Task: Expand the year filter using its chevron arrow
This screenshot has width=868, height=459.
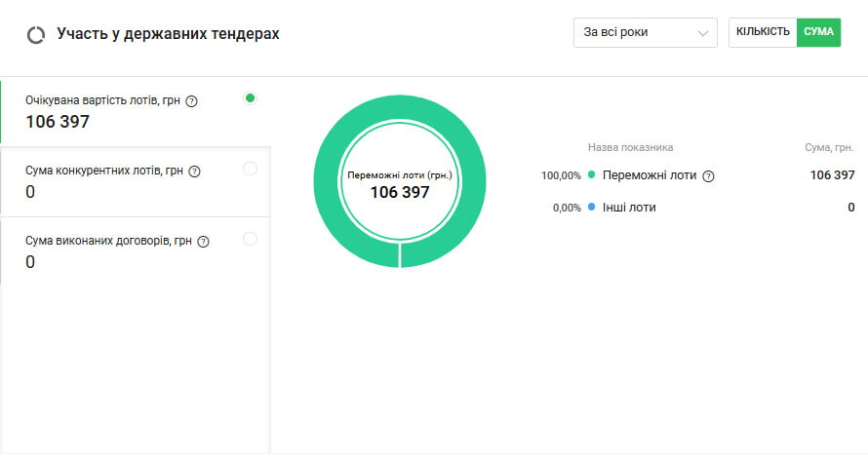Action: (702, 33)
